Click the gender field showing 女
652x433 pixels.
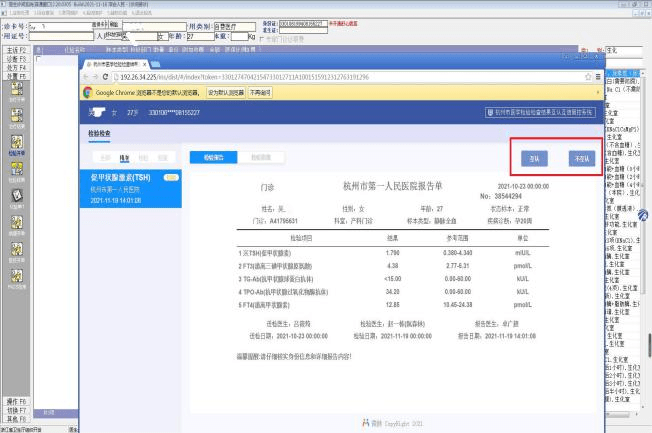pos(163,36)
